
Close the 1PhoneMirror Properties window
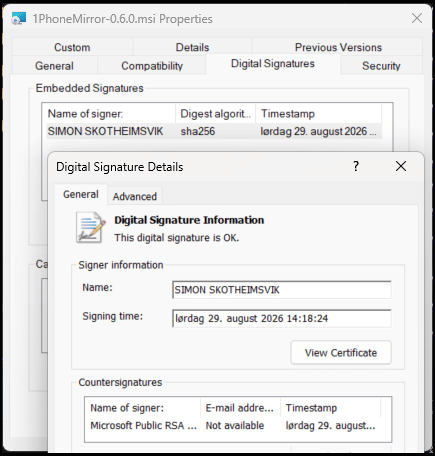tap(417, 18)
